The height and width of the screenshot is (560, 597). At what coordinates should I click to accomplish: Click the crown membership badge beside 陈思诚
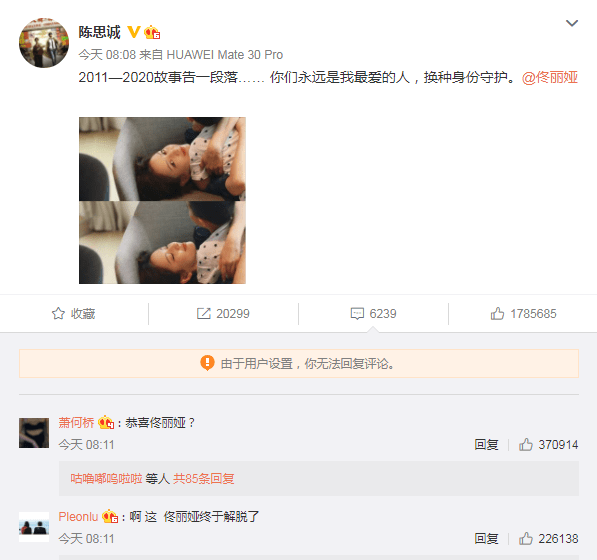[x=152, y=32]
